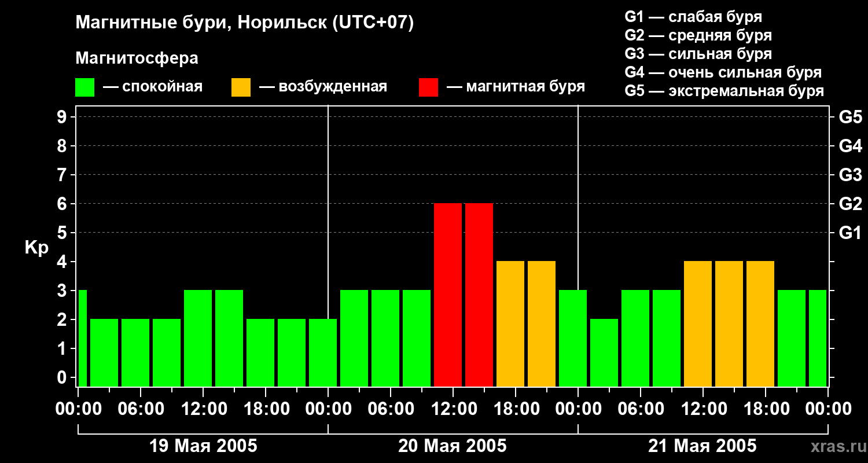Click the green bar over 12:00 on 19 May
The width and height of the screenshot is (868, 463).
click(198, 338)
